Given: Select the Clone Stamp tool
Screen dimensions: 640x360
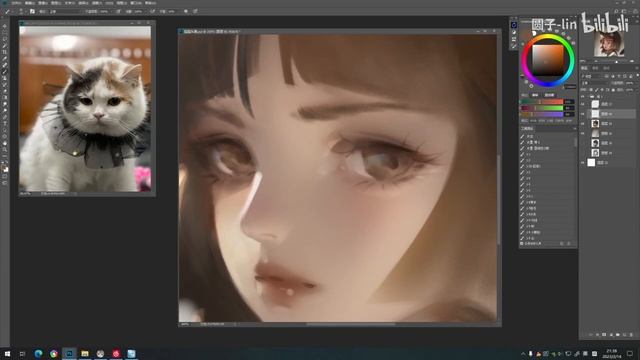Looking at the screenshot, I should coord(5,78).
